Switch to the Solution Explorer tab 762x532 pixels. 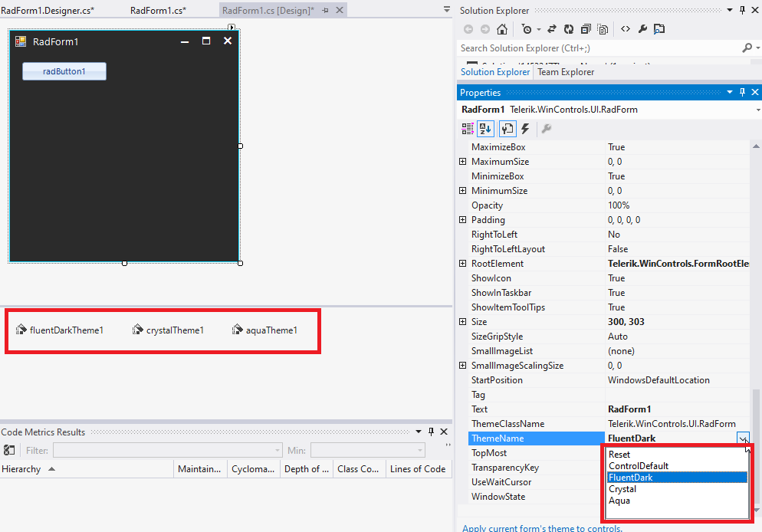(495, 72)
